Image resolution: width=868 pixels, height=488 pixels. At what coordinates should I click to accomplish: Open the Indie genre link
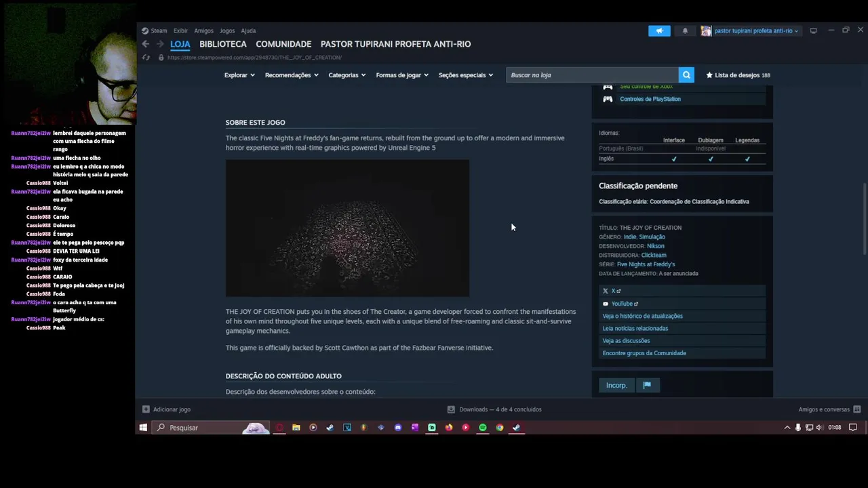tap(629, 237)
